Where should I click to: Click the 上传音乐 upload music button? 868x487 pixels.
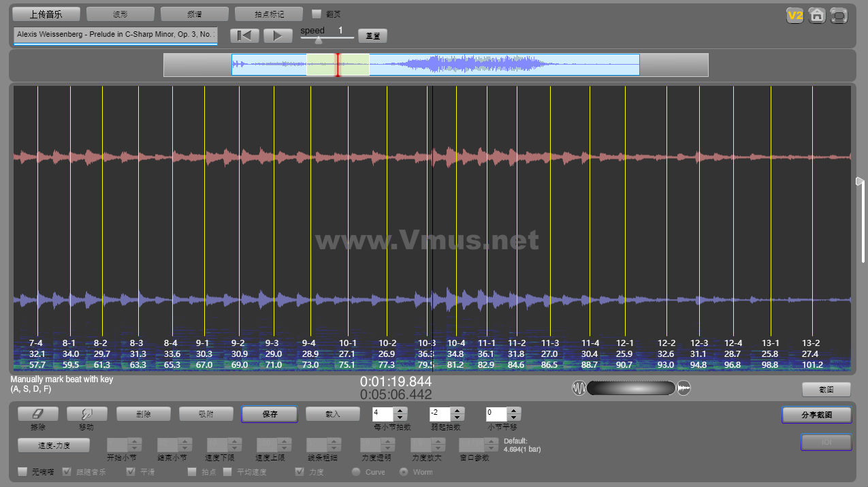(46, 14)
